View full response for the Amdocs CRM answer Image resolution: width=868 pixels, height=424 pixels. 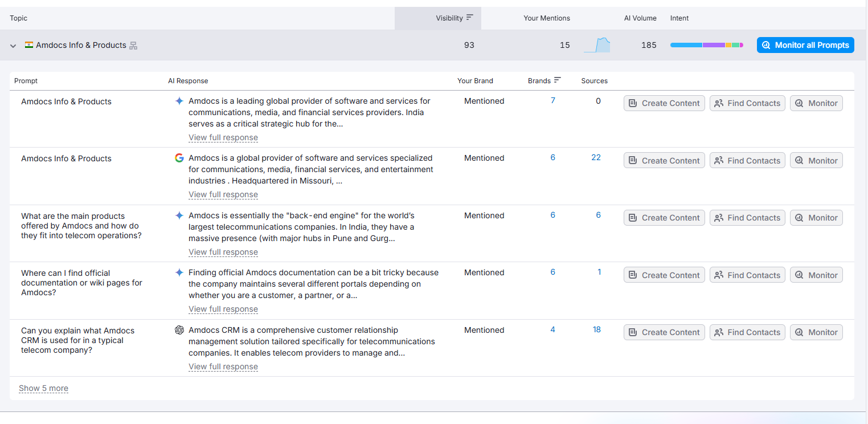coord(223,366)
